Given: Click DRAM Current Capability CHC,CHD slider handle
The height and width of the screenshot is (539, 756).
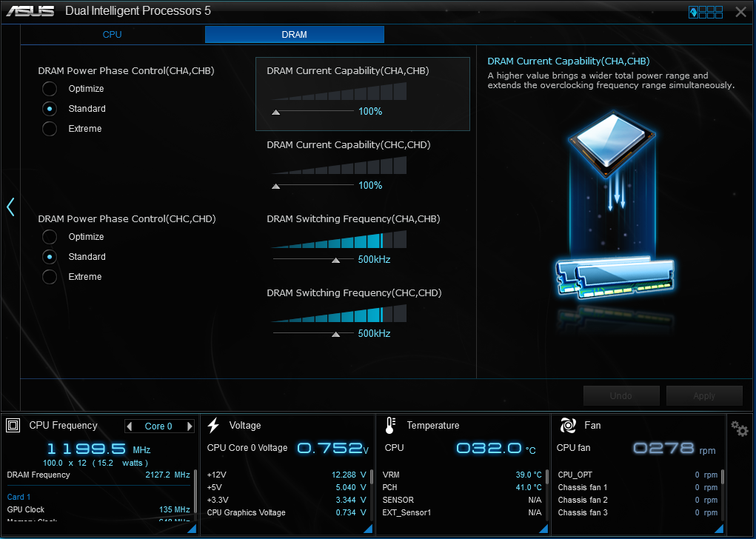Looking at the screenshot, I should 275,186.
